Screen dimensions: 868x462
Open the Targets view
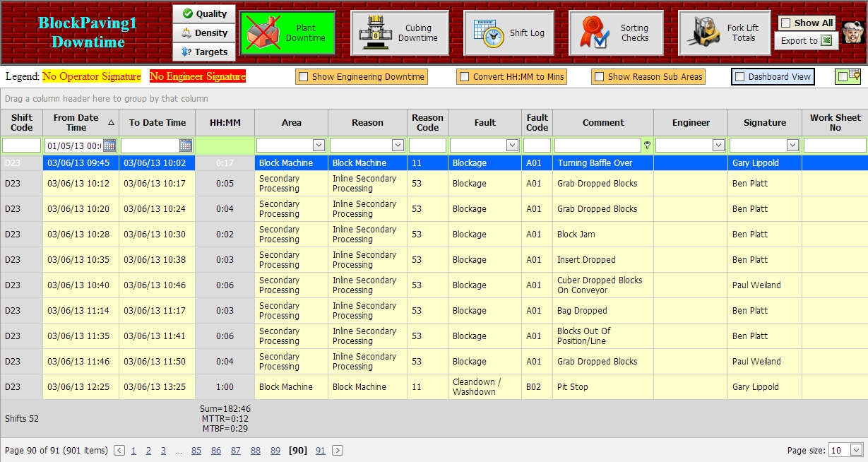tap(204, 52)
